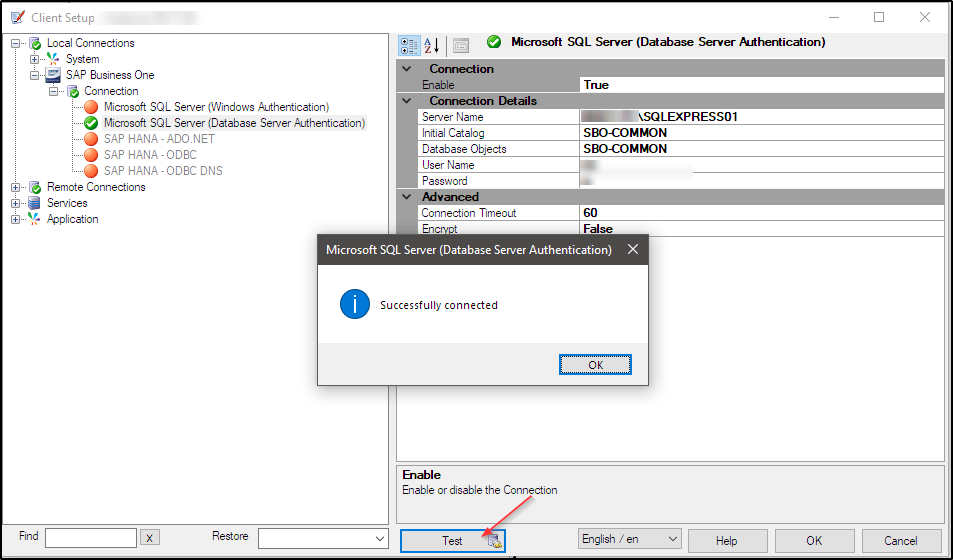This screenshot has width=953, height=560.
Task: Click the Alphabetical sort A-Z icon
Action: pyautogui.click(x=432, y=45)
